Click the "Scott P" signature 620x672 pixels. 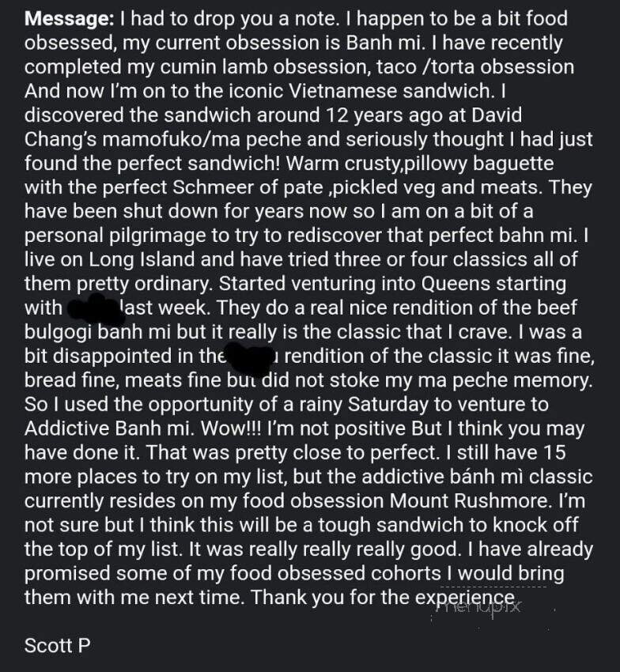click(57, 645)
